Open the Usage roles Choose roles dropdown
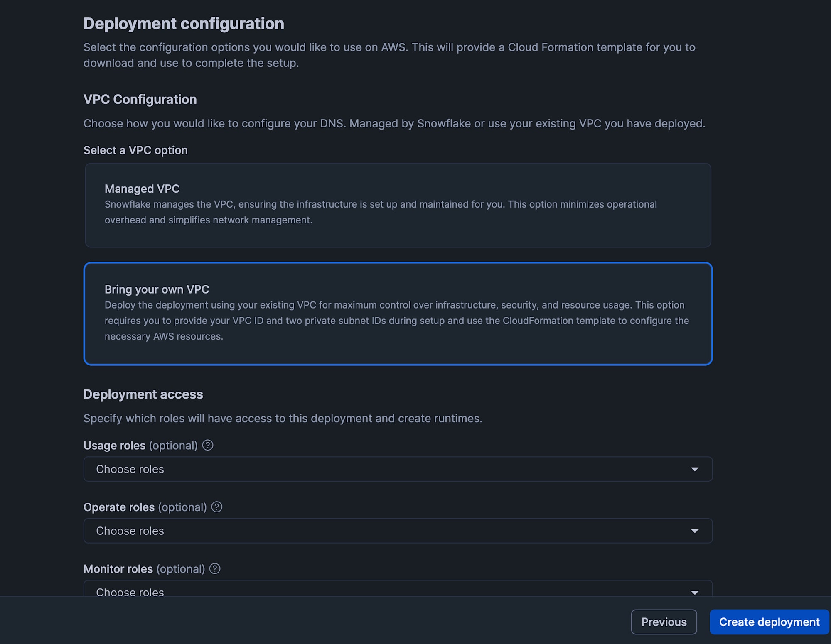Screen dimensions: 831x644 pos(398,469)
